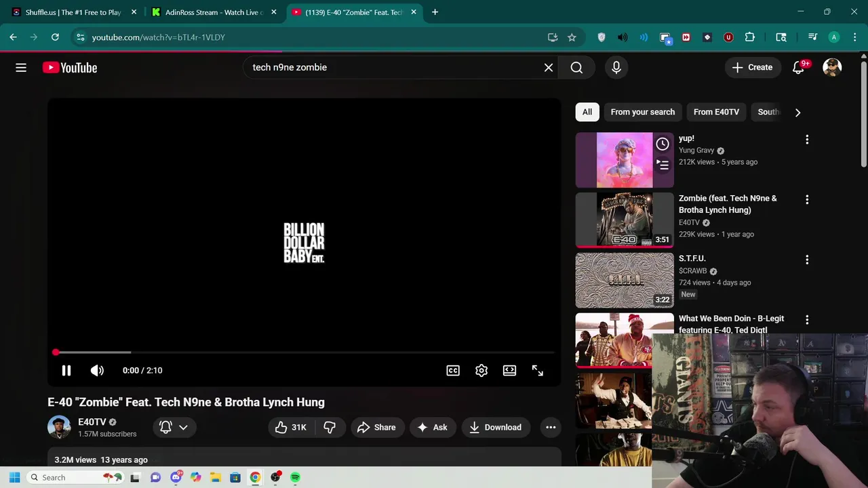Open Chrome profile 'A' avatar
The width and height of the screenshot is (868, 488).
pos(834,37)
